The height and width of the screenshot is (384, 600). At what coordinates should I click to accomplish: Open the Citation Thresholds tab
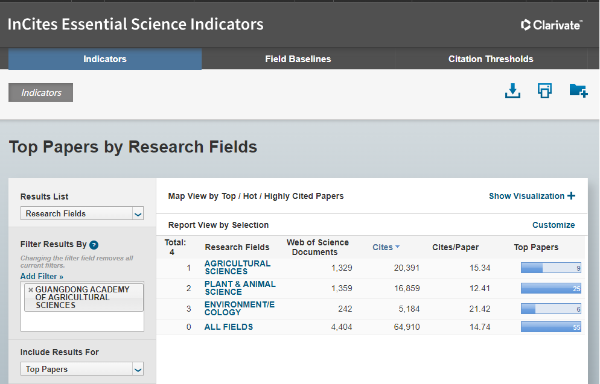tap(491, 59)
